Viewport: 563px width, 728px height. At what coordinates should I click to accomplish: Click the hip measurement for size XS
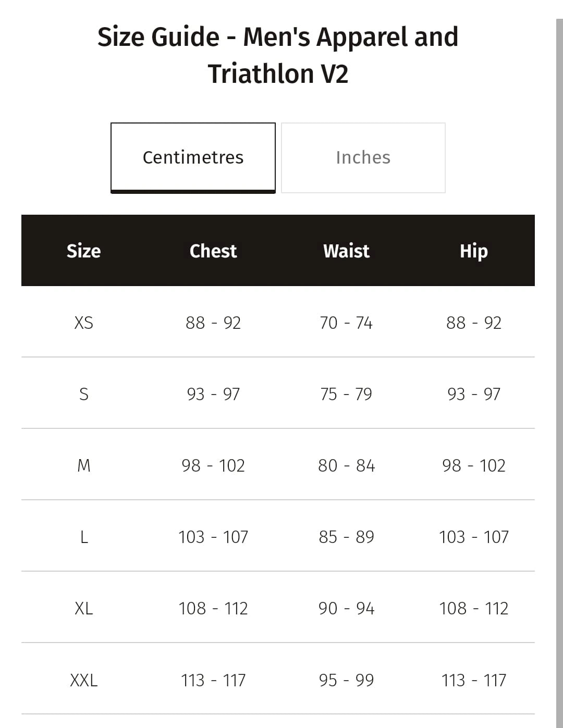pos(473,323)
